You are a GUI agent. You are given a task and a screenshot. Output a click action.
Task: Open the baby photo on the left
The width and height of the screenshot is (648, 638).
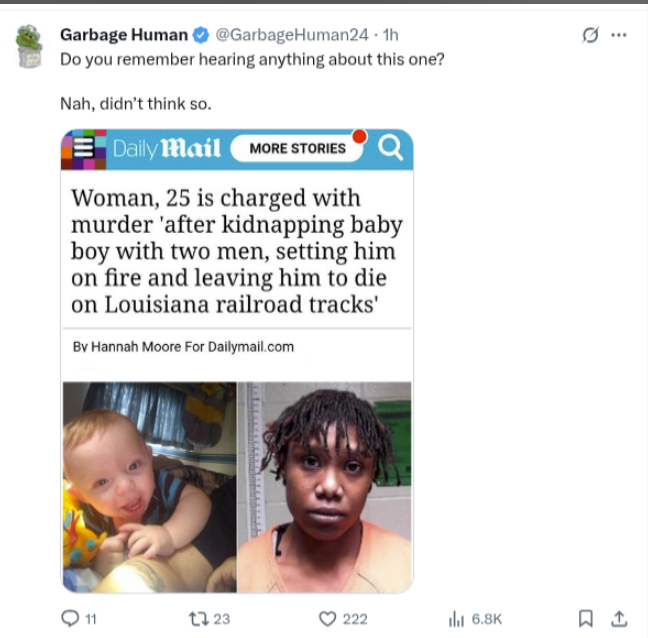(x=149, y=486)
